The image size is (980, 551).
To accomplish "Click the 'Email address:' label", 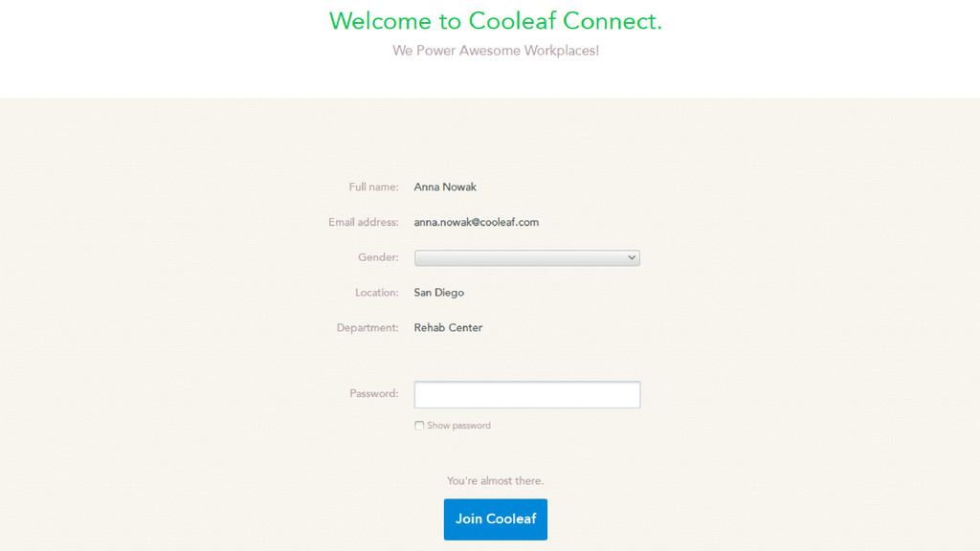I will (x=363, y=222).
